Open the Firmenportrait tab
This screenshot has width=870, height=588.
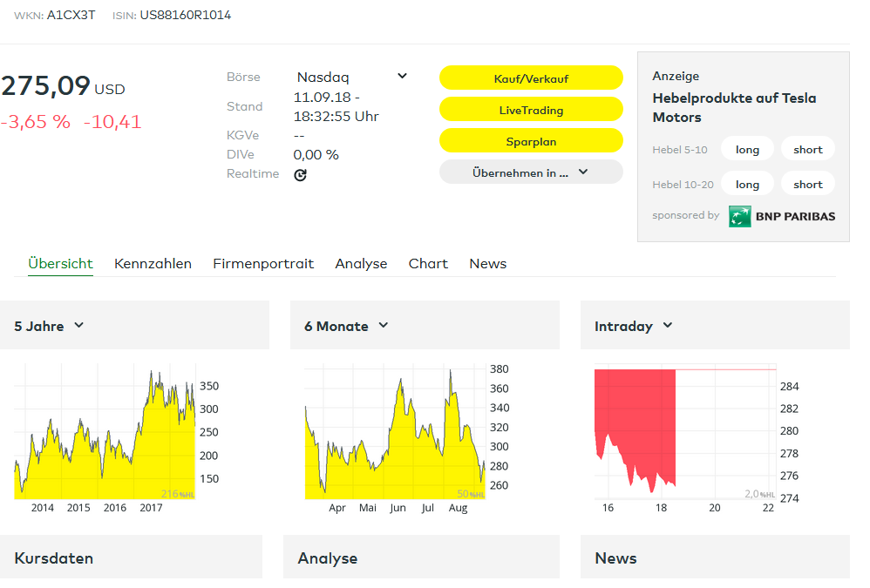point(263,264)
